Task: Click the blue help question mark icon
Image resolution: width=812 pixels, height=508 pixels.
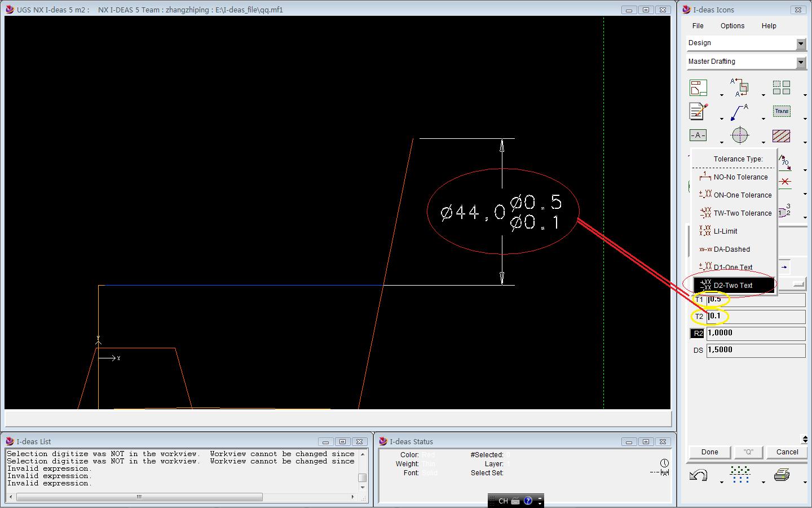Action: click(x=528, y=501)
